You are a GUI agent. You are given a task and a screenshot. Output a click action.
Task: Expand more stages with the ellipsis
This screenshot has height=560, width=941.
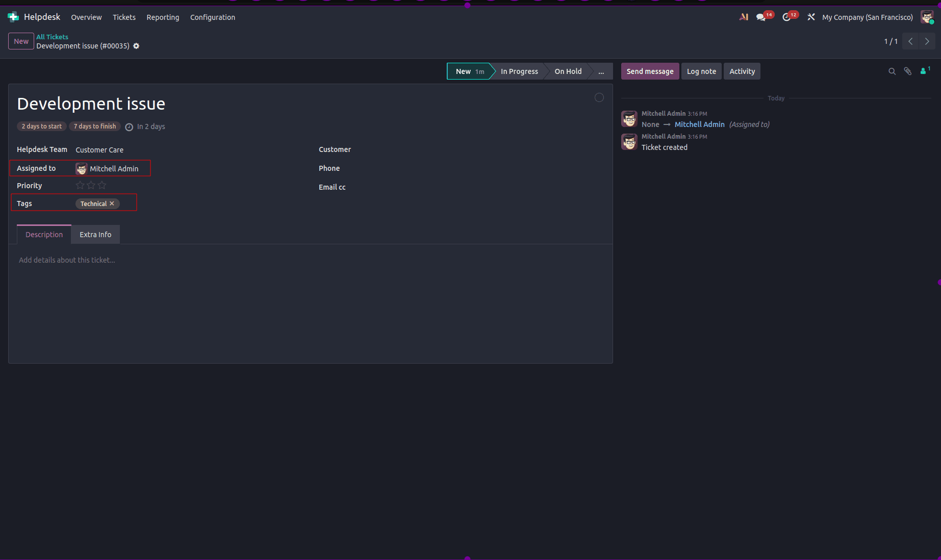click(601, 71)
